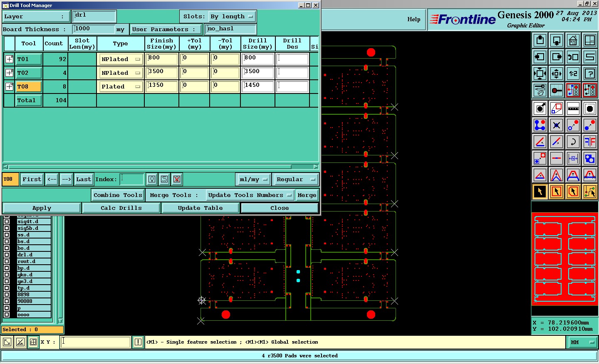Image resolution: width=599 pixels, height=364 pixels.
Task: Open the Slots By length dropdown
Action: point(232,17)
